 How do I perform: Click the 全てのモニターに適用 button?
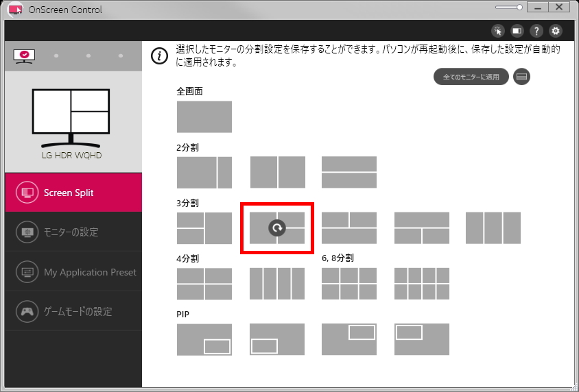[471, 77]
